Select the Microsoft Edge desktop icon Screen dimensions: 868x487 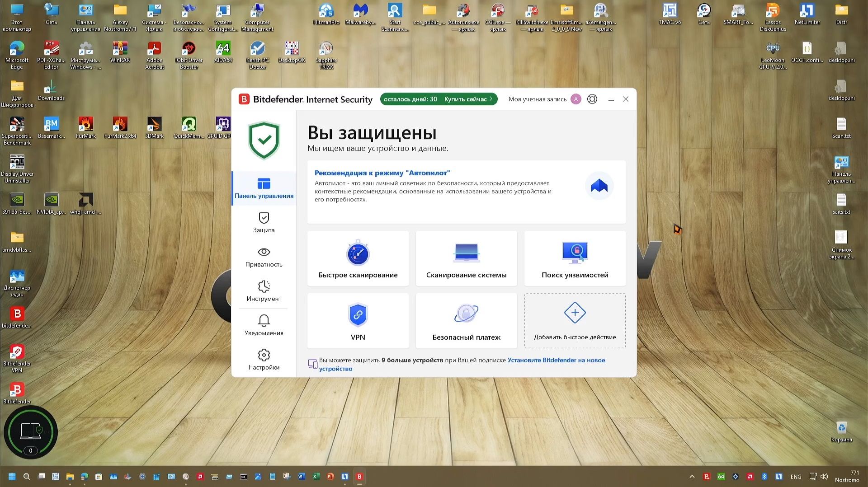17,56
